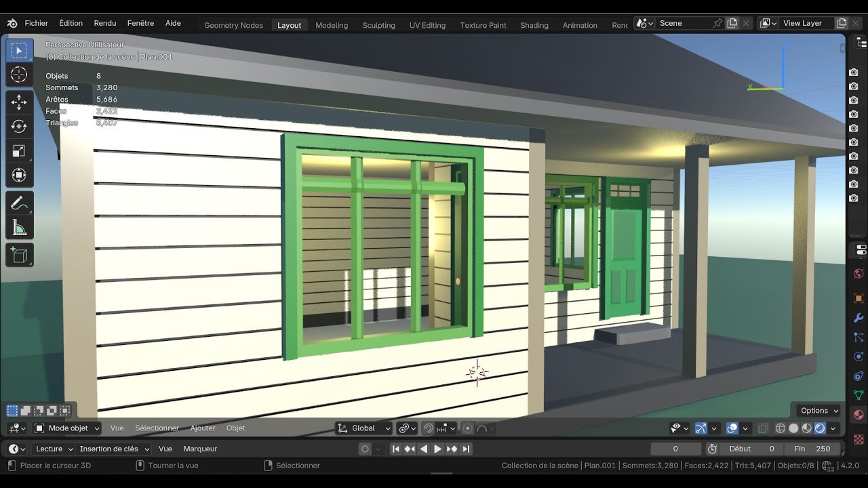868x488 pixels.
Task: Switch to wireframe viewport shading
Action: (x=781, y=428)
